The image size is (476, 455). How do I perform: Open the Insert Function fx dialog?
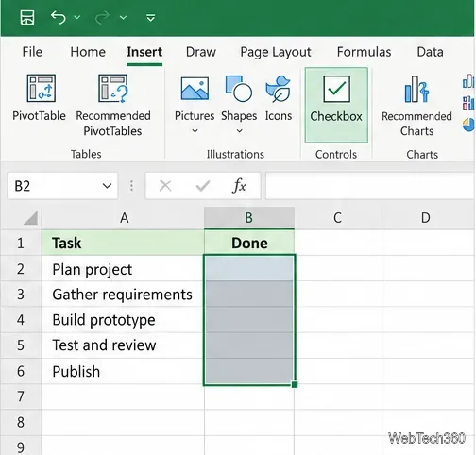coord(239,186)
